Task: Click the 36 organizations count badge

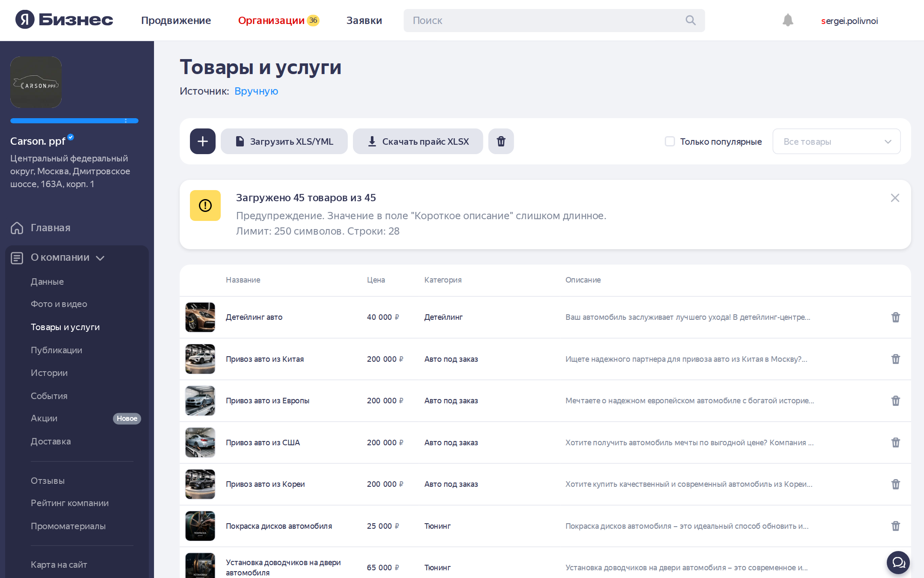Action: coord(313,20)
